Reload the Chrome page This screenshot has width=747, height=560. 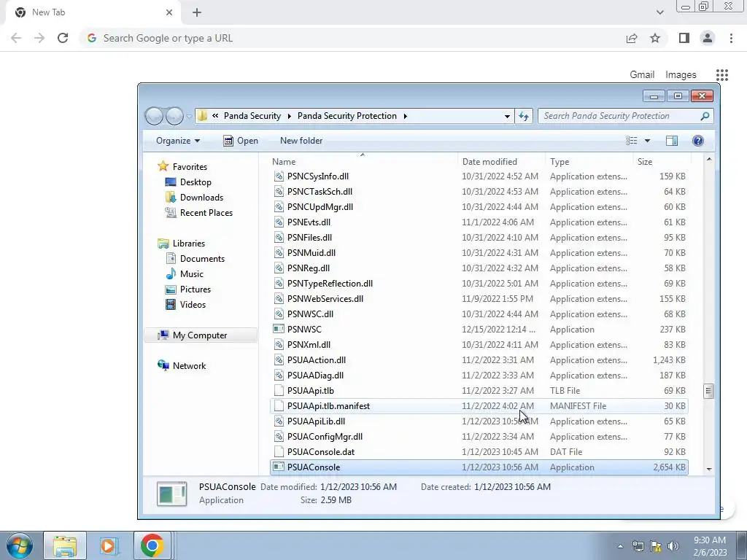click(x=63, y=38)
